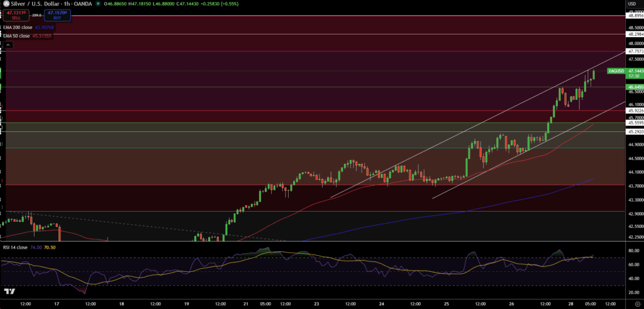Select the RSI 14 close indicator legend

15,248
